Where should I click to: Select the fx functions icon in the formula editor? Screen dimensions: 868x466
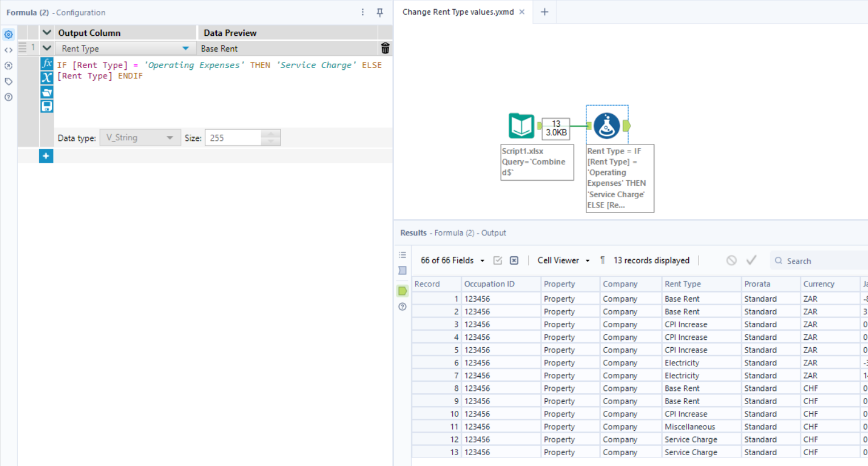pos(47,64)
